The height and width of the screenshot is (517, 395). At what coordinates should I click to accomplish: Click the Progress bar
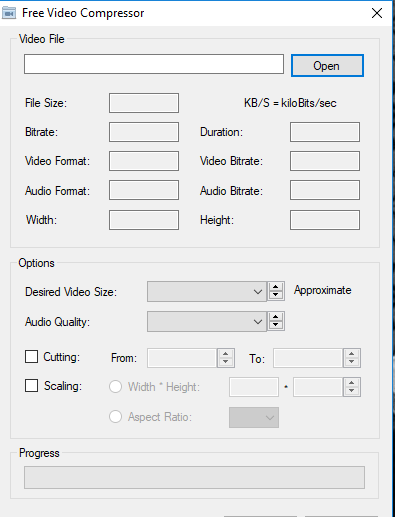click(x=194, y=477)
